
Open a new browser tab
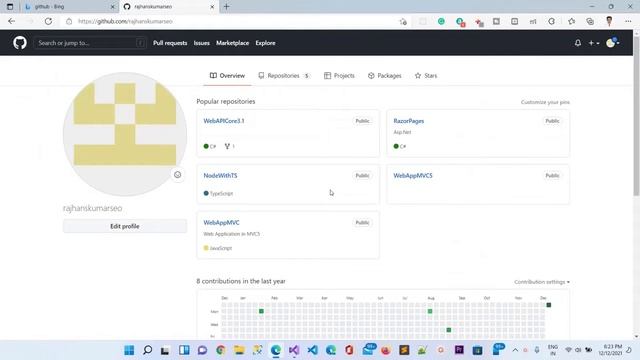point(227,7)
